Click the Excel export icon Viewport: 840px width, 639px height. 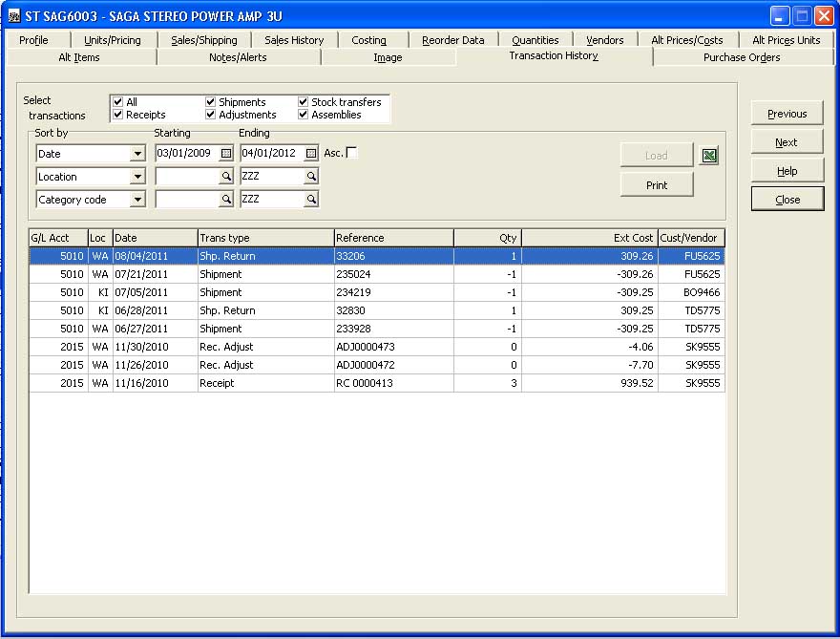(x=708, y=156)
